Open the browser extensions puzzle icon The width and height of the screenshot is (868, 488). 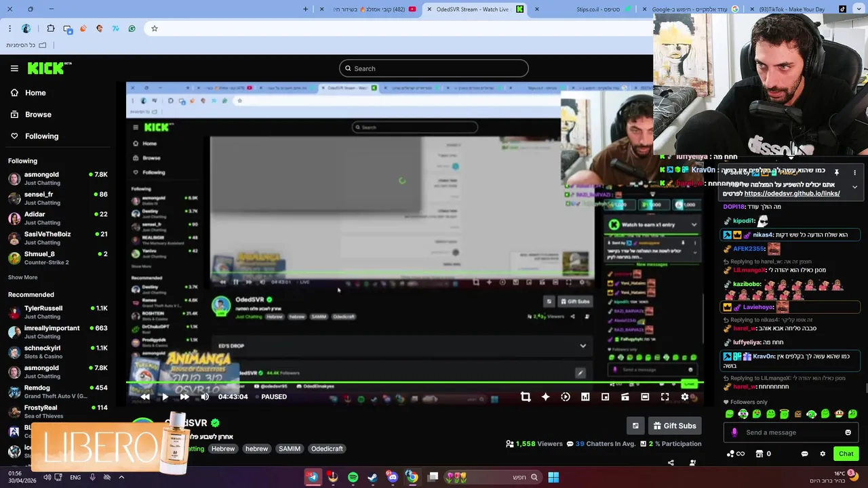[51, 28]
